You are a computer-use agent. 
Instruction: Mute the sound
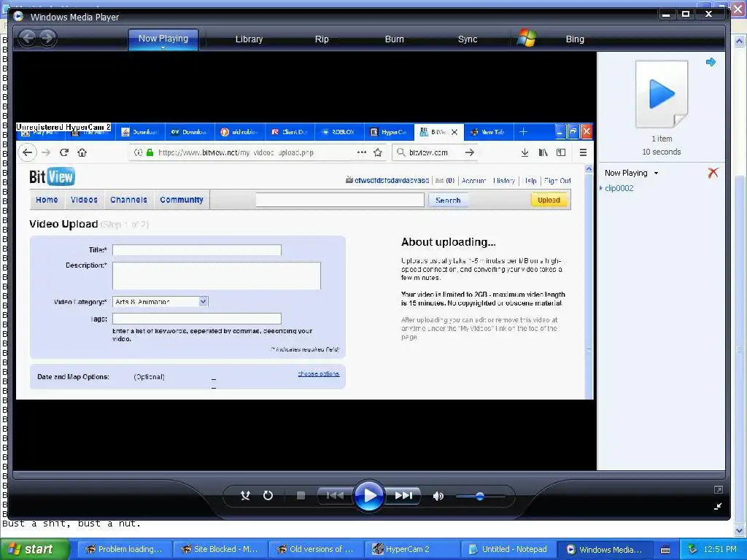point(438,496)
